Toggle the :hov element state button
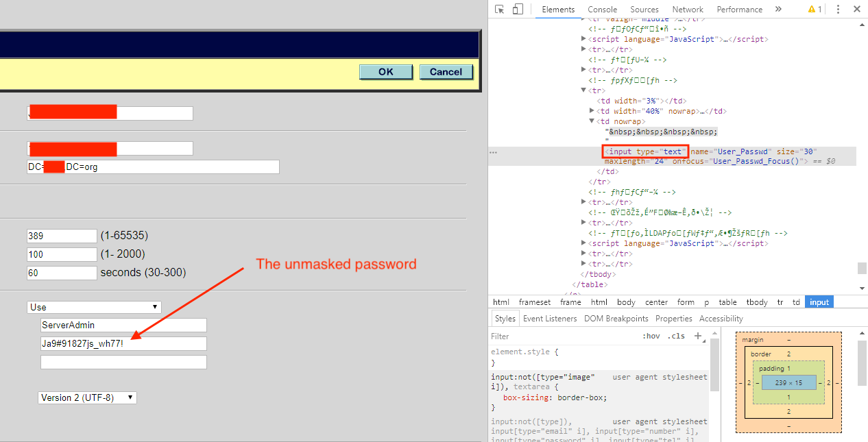This screenshot has height=442, width=868. click(651, 336)
